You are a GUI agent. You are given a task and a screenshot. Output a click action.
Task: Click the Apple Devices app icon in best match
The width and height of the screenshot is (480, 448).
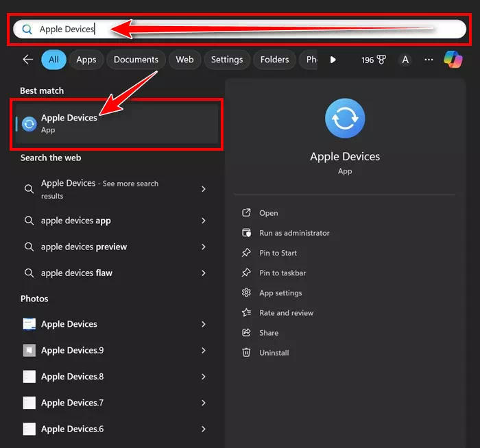tap(29, 124)
